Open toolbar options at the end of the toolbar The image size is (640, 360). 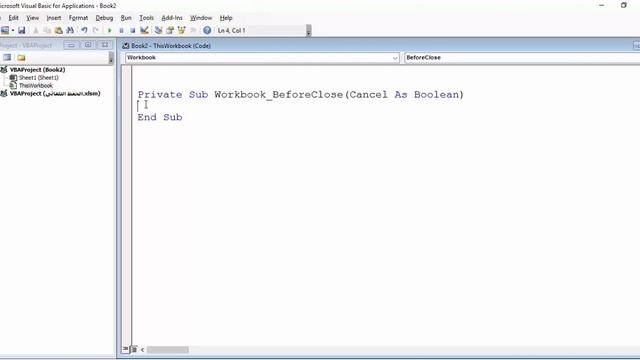(309, 31)
